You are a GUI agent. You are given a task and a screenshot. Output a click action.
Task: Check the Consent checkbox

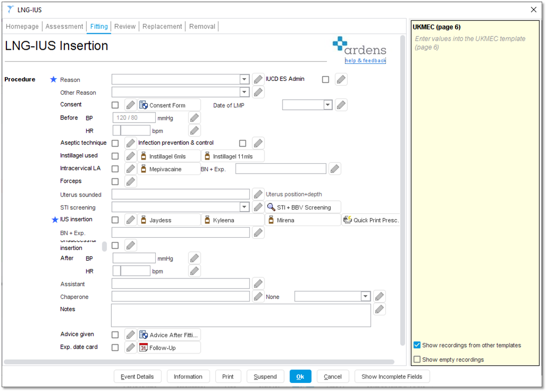[x=115, y=104]
